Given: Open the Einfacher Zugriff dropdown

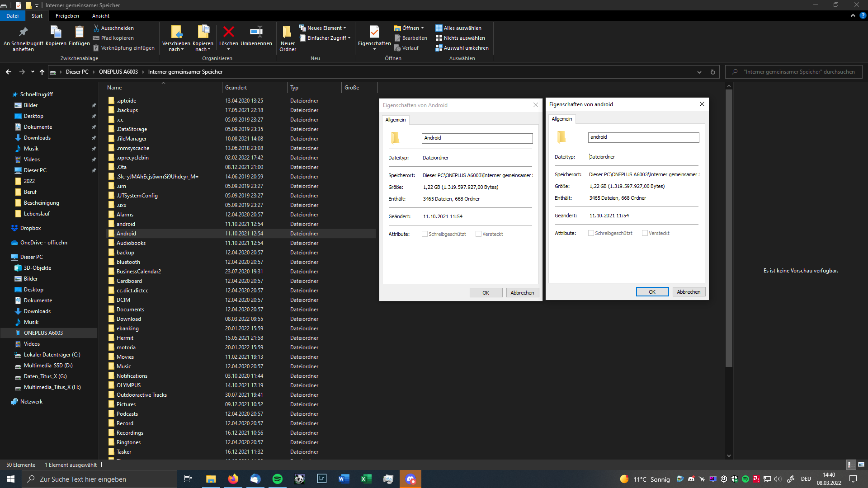Looking at the screenshot, I should click(325, 38).
